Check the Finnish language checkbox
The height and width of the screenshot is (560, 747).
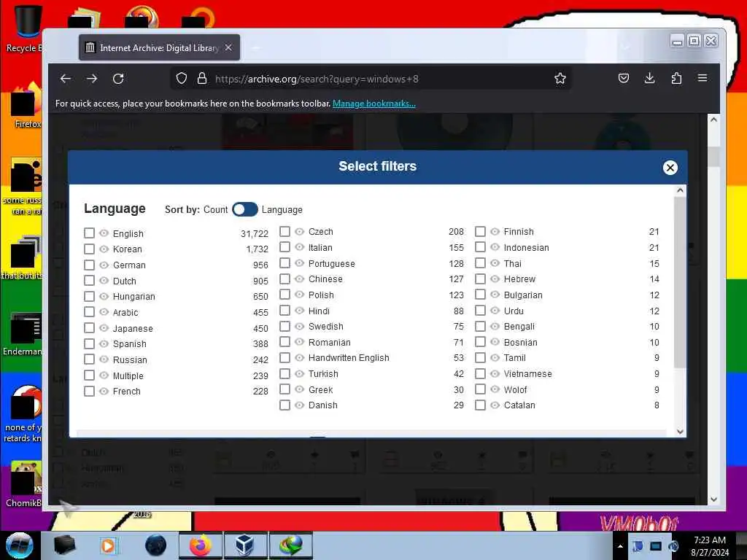tap(480, 231)
